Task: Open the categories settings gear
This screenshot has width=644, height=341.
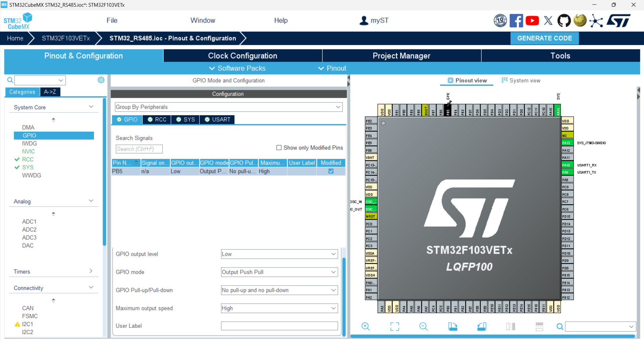Action: tap(101, 80)
